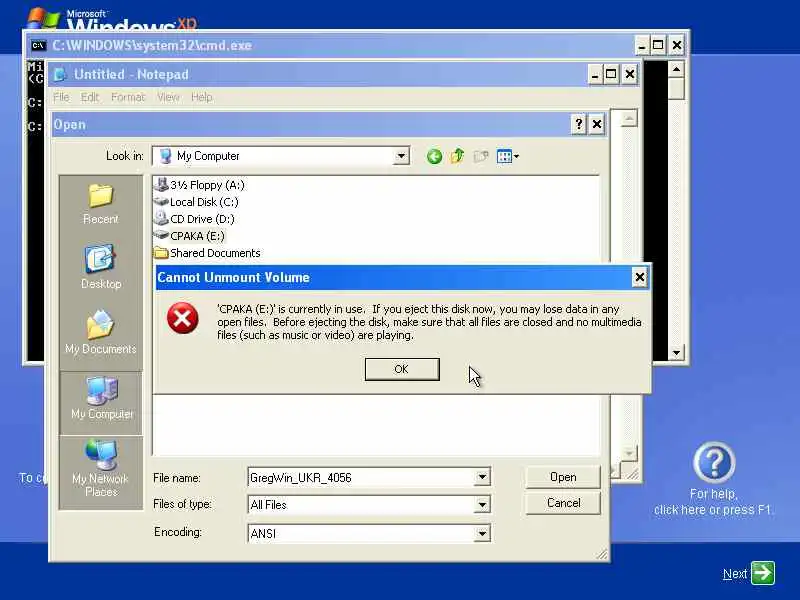
Task: Click 'For help, click here or press F1' text
Action: point(713,502)
